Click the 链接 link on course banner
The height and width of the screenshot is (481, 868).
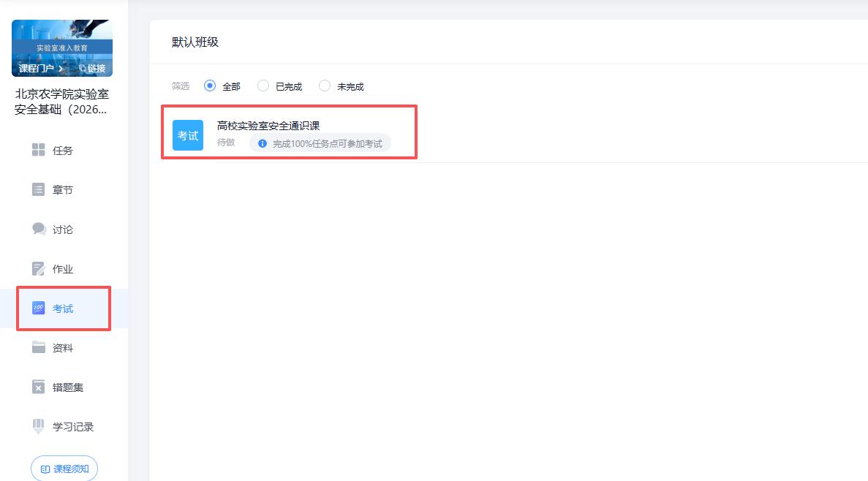pyautogui.click(x=92, y=69)
